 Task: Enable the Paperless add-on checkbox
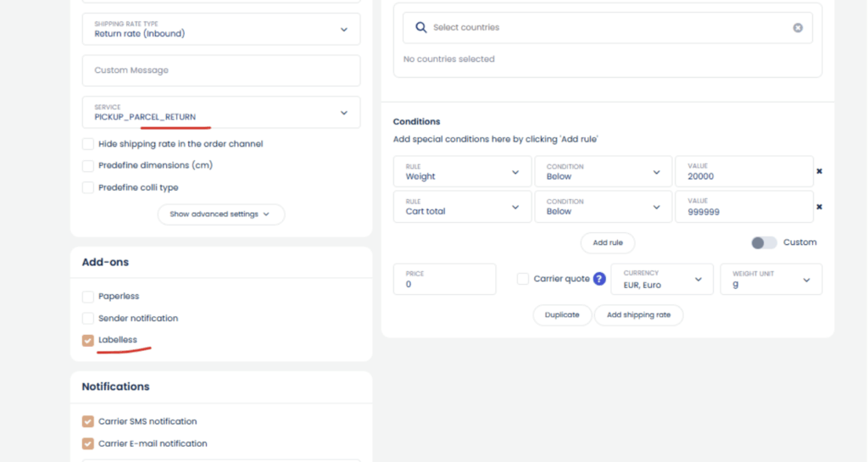pyautogui.click(x=88, y=297)
